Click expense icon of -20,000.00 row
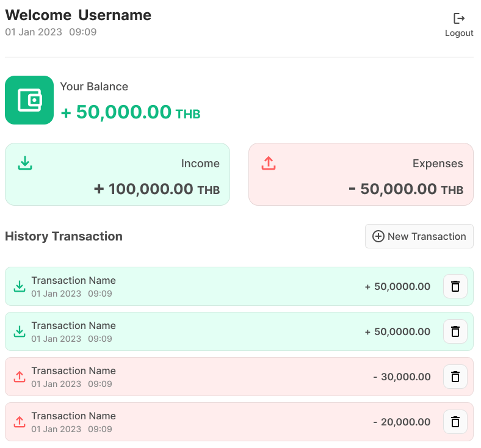Image resolution: width=481 pixels, height=448 pixels. coord(20,422)
